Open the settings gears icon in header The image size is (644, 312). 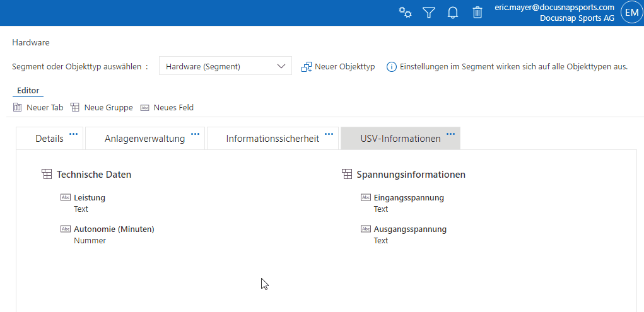point(405,13)
